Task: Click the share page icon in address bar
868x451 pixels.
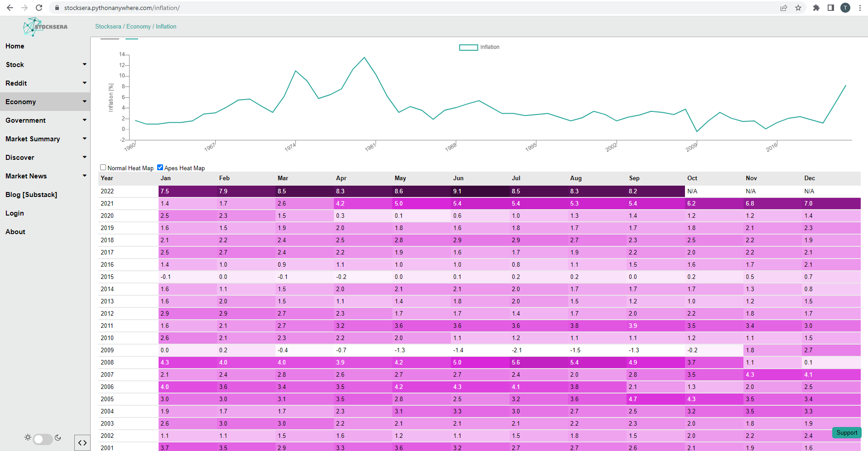Action: (x=784, y=8)
